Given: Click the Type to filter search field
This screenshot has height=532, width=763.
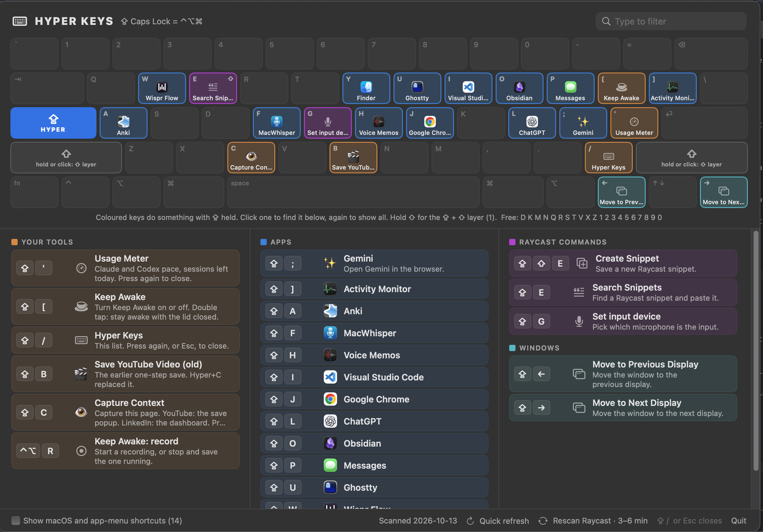Looking at the screenshot, I should (671, 21).
